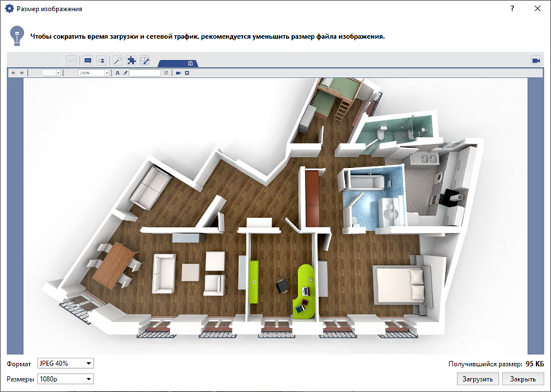Screen dimensions: 551x392
Task: Click the text tool letter A icon
Action: pyautogui.click(x=117, y=73)
